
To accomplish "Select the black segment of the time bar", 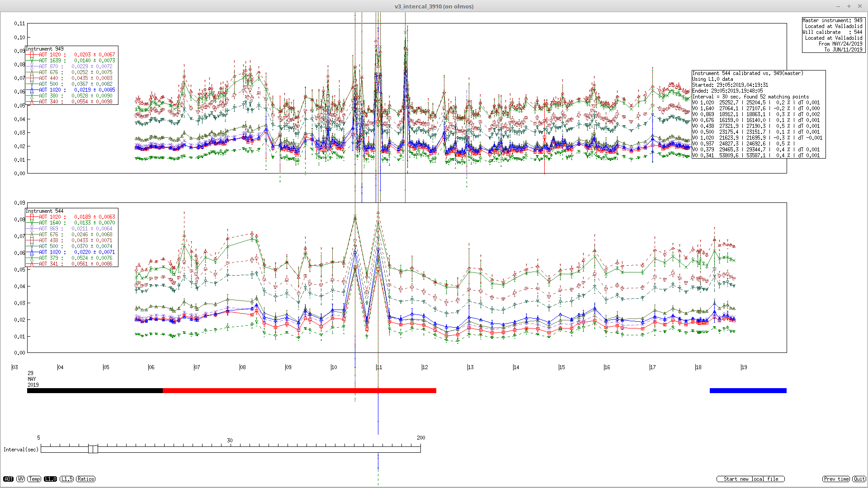I will [x=95, y=390].
